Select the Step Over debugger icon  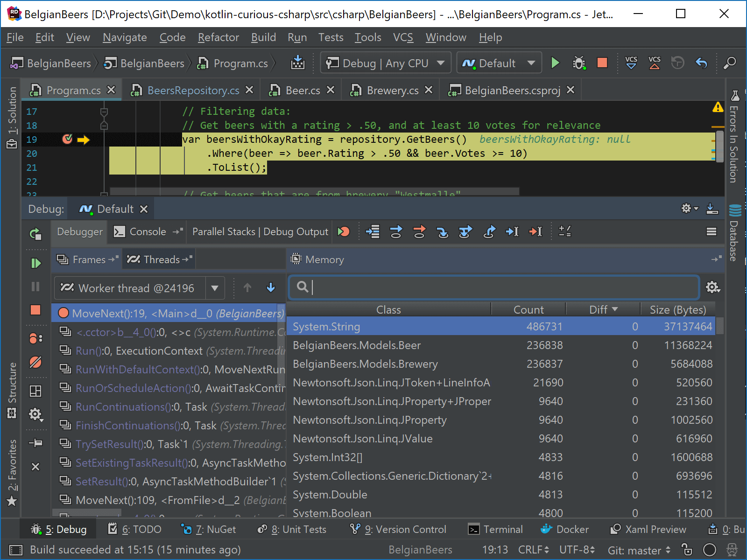click(396, 232)
